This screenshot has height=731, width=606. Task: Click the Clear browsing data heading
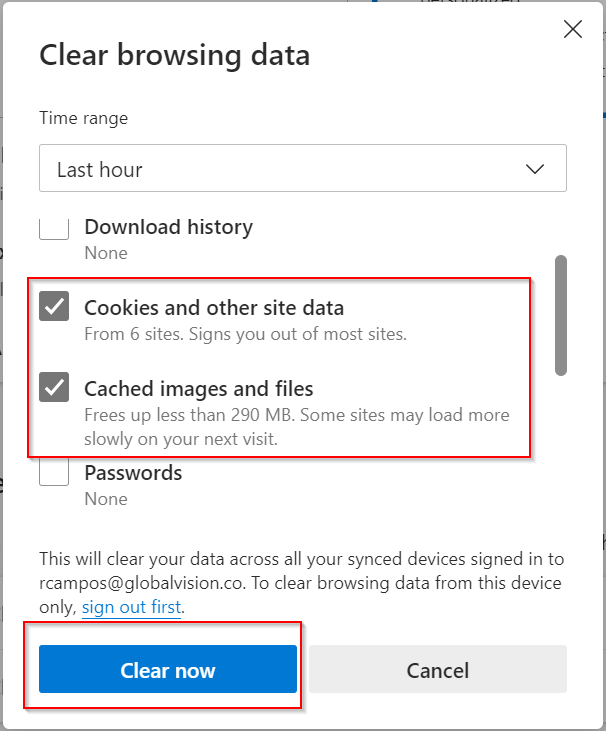(174, 55)
